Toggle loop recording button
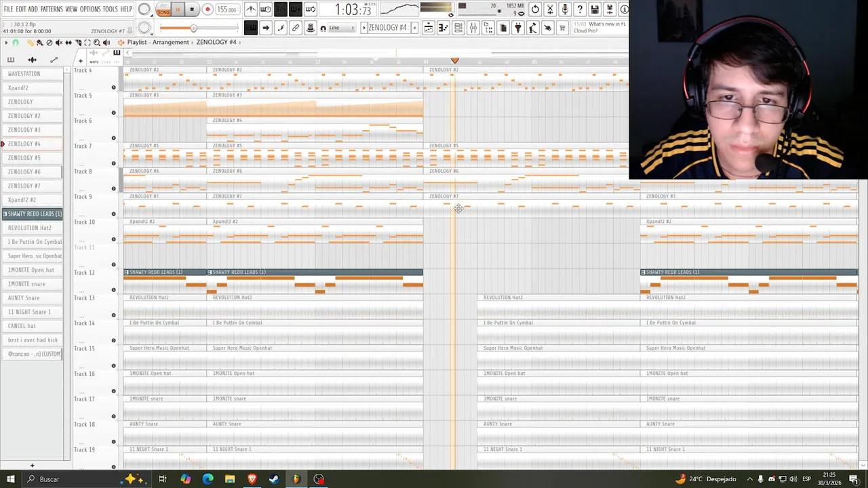Viewport: 868px width, 488px height. (x=311, y=9)
